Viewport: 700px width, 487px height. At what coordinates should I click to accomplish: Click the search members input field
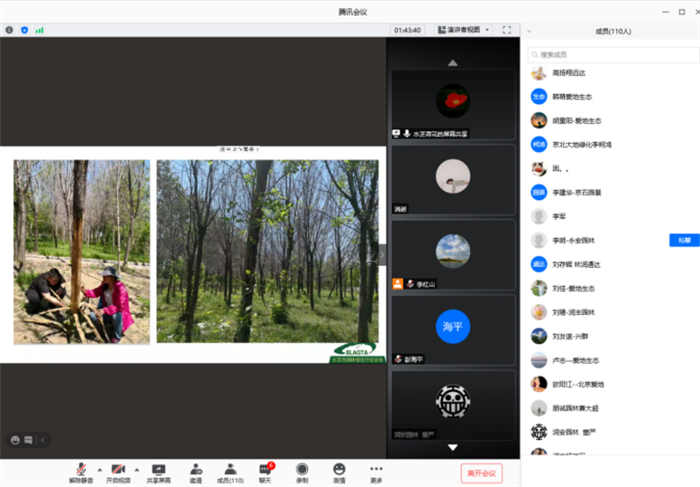tap(610, 54)
